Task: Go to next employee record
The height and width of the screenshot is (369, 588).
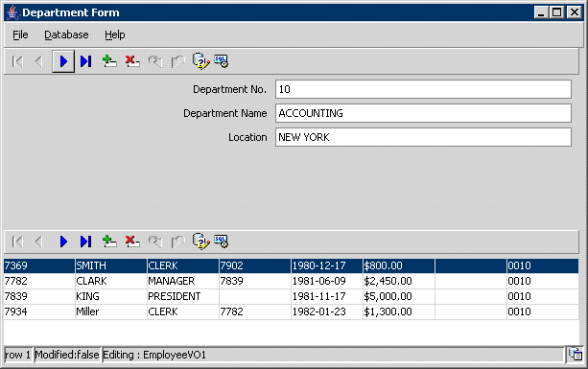Action: (63, 242)
